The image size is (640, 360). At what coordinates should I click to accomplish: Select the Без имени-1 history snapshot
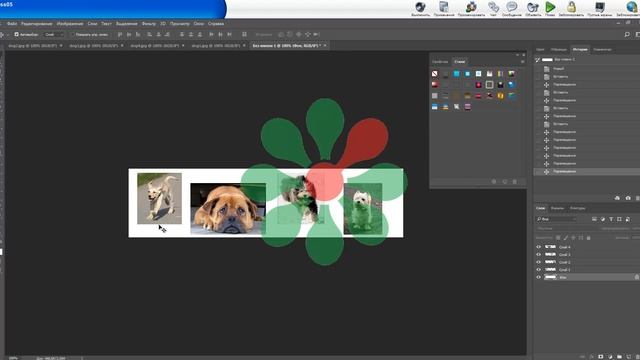pos(564,60)
